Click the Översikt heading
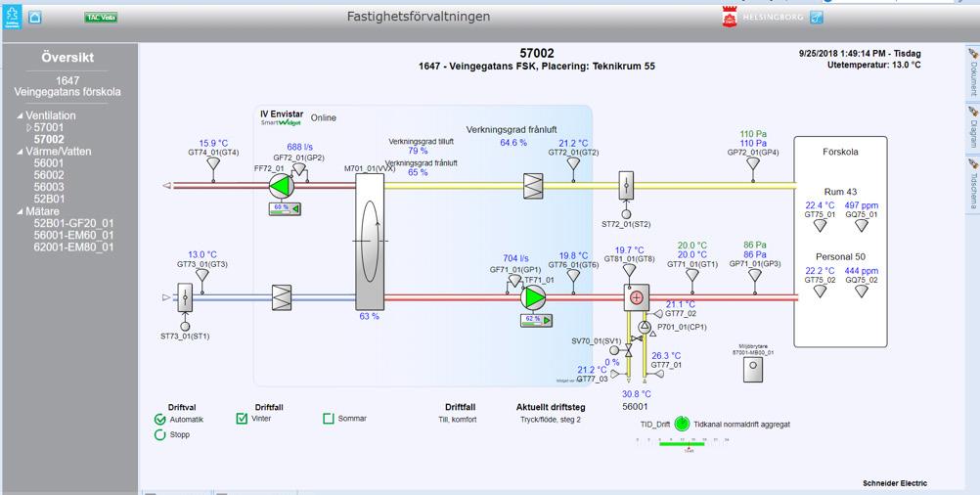Screen dimensions: 980x495 pyautogui.click(x=67, y=58)
